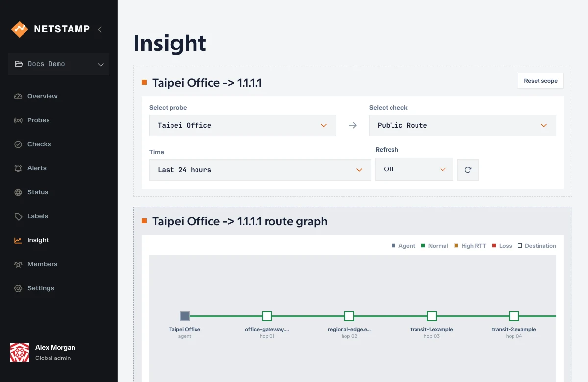
Task: Open the Docs Demo project dropdown
Action: tap(58, 64)
